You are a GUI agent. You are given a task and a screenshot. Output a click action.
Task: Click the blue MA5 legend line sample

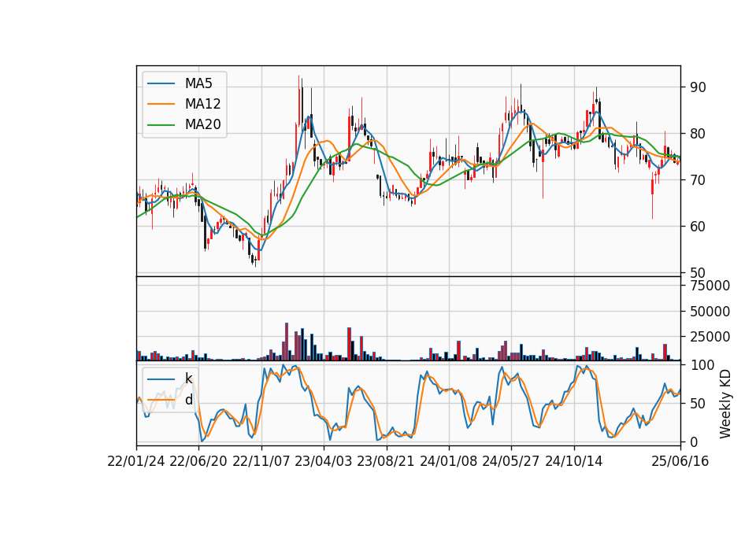coord(161,83)
